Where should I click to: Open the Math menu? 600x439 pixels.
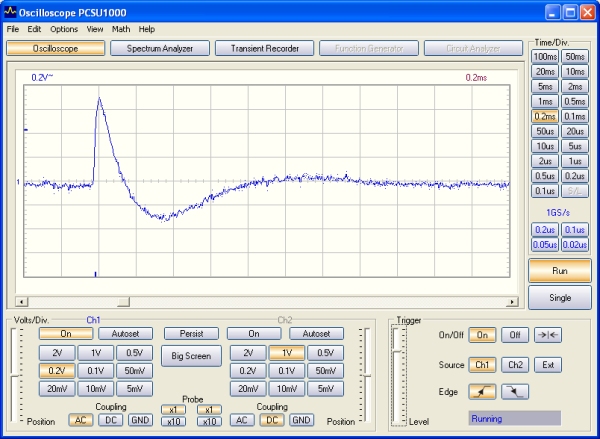pos(121,29)
